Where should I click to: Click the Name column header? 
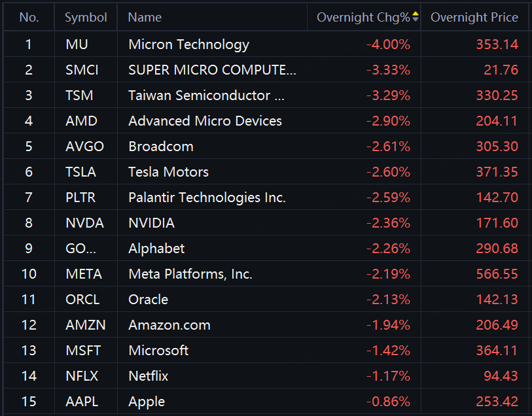click(x=145, y=18)
